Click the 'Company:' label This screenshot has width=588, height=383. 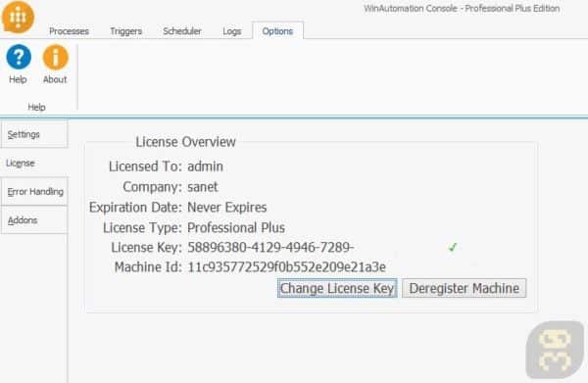tap(152, 187)
